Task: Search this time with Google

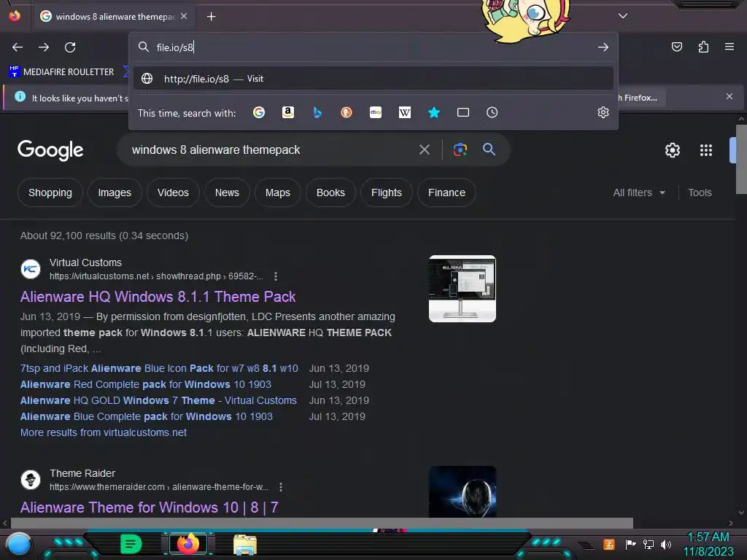Action: click(259, 112)
